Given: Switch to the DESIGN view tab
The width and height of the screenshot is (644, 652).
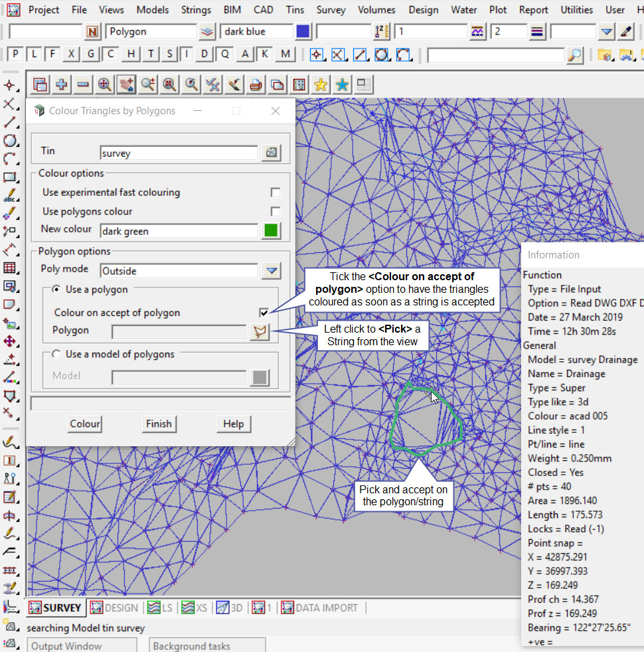Looking at the screenshot, I should tap(115, 608).
